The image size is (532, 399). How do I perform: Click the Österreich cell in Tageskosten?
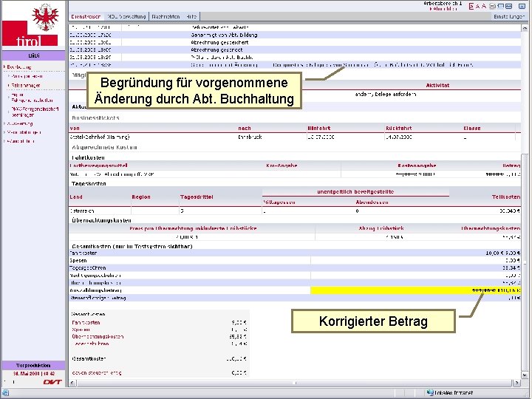[x=82, y=211]
